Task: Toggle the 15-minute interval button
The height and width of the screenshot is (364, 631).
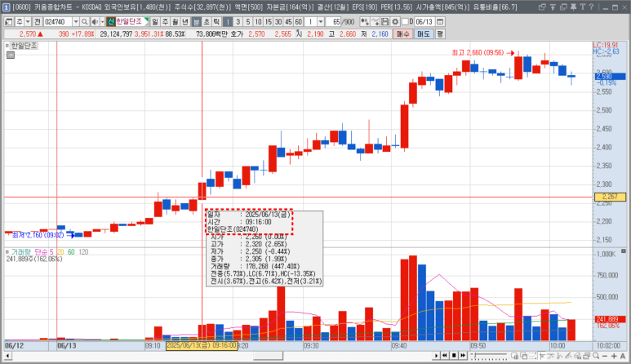Action: (x=268, y=22)
